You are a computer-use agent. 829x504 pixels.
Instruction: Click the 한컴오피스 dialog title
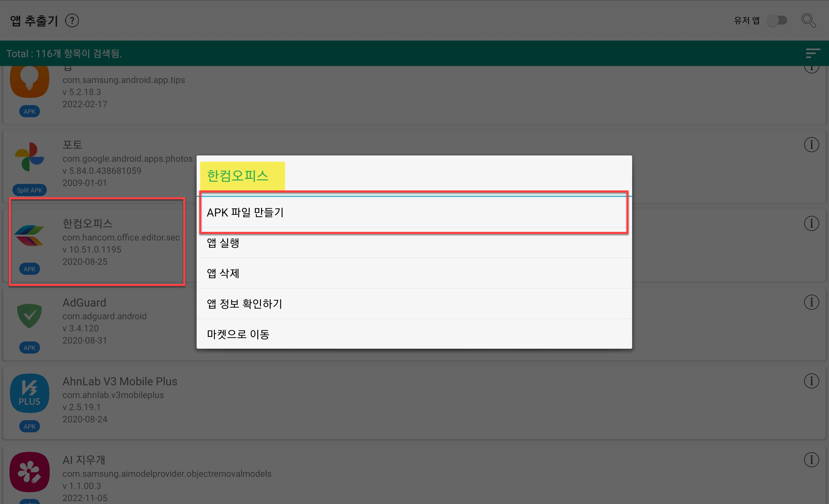click(x=237, y=176)
